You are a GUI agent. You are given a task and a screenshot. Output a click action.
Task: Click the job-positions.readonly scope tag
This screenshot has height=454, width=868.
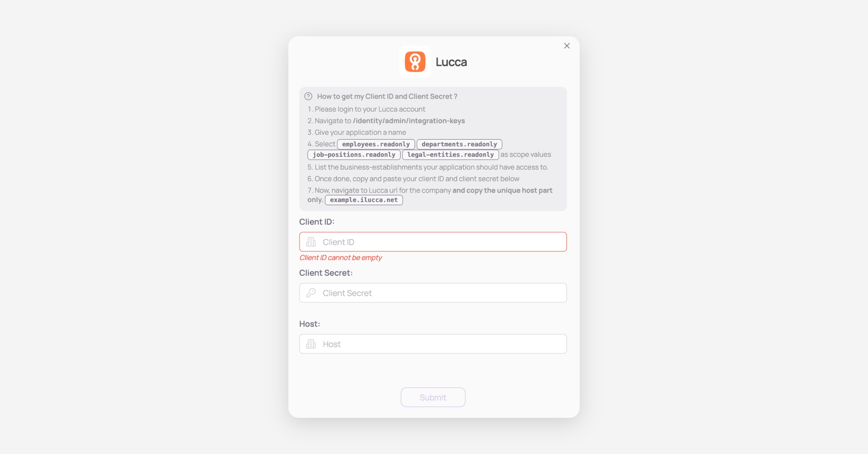[354, 155]
